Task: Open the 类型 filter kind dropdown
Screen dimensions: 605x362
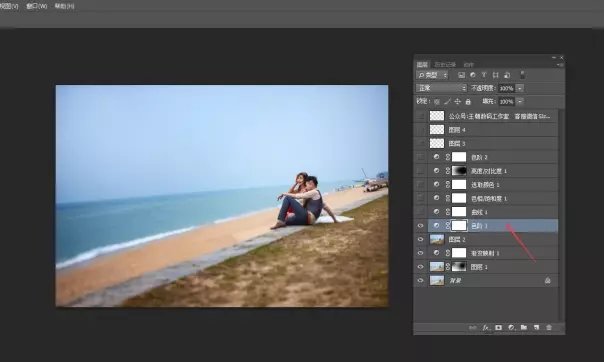Action: [432, 75]
